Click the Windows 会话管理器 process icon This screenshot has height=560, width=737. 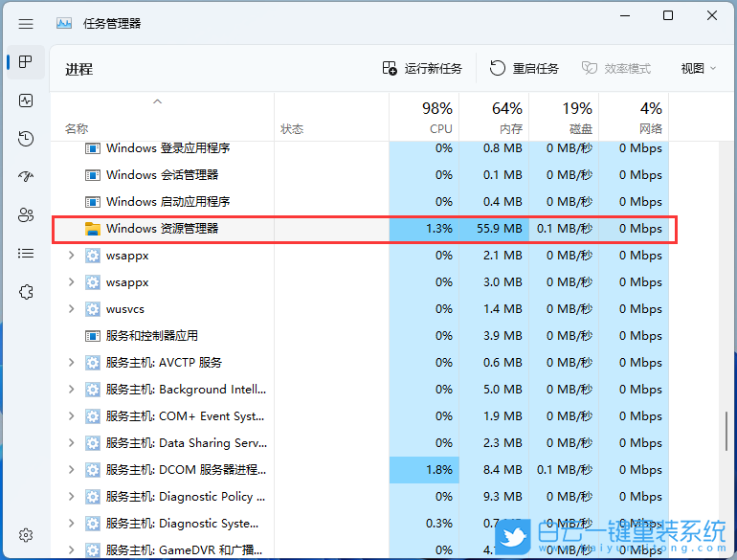pyautogui.click(x=93, y=175)
